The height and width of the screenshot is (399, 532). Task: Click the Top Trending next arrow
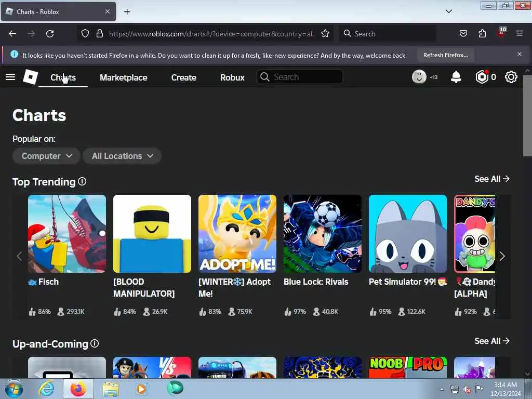click(x=502, y=256)
